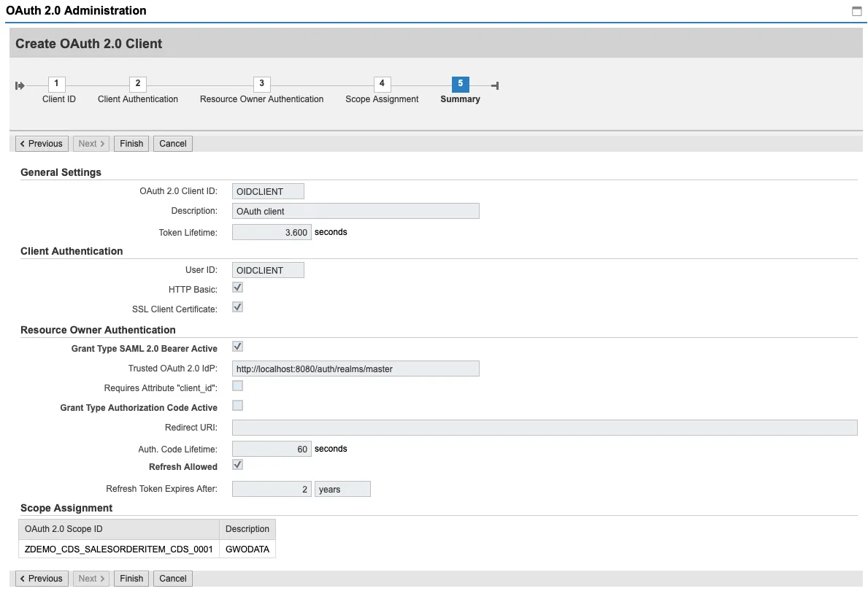Click the bottom Finish button
Viewport: 868px width, 594px height.
pos(131,579)
